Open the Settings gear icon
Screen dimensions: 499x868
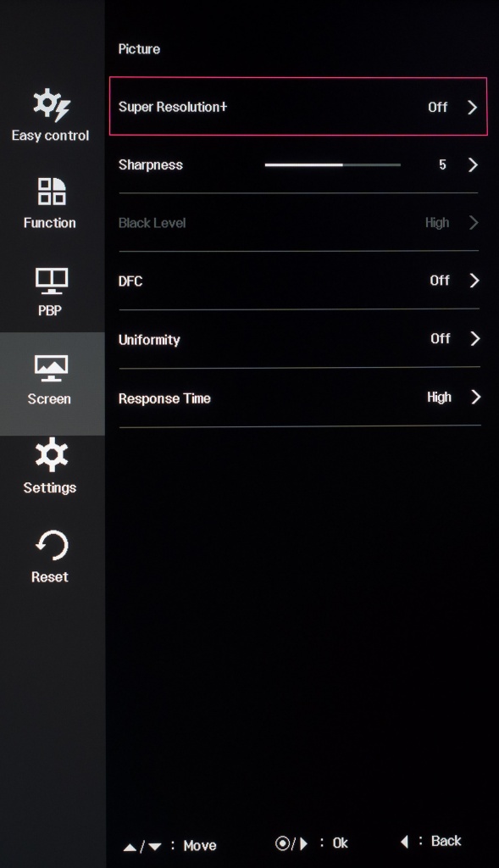[x=52, y=454]
